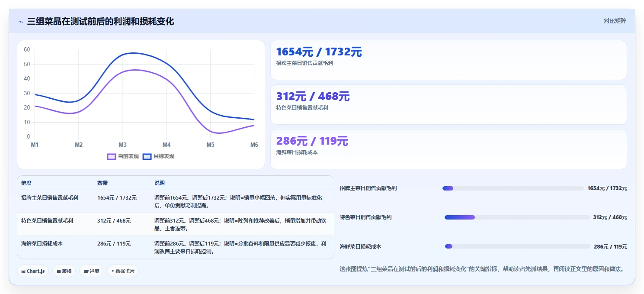644x294 pixels.
Task: Click table cell 海鲜菜日损耗成本
Action: 42,244
